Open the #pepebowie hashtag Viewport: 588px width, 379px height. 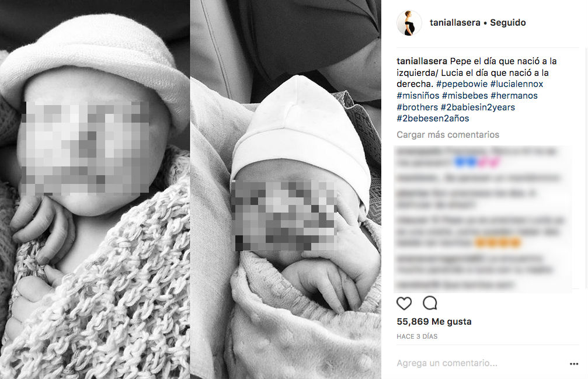coord(462,84)
